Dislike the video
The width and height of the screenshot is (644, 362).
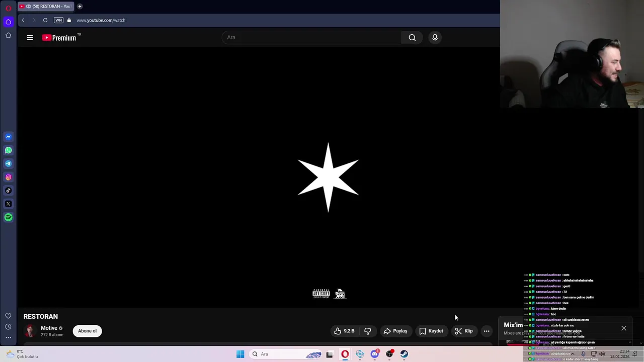[368, 331]
